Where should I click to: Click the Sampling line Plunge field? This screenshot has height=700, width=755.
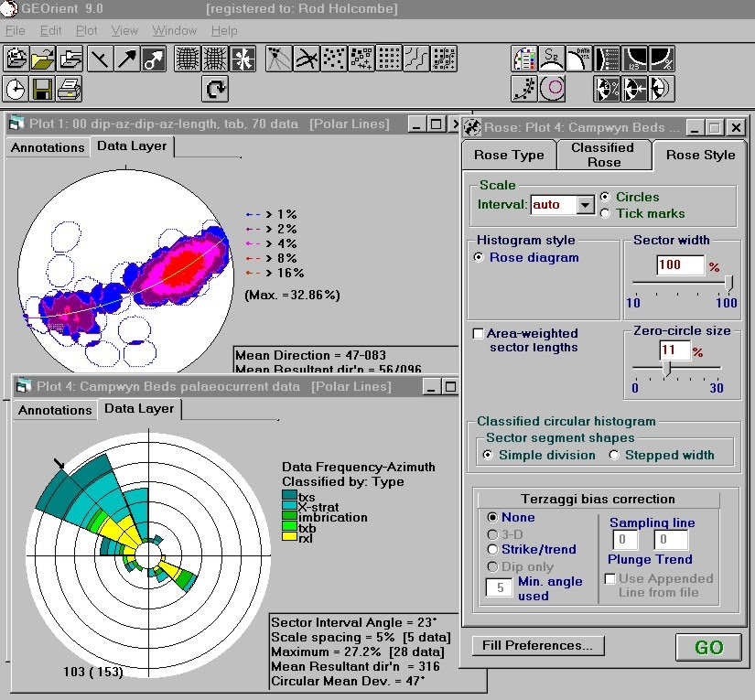[x=625, y=540]
